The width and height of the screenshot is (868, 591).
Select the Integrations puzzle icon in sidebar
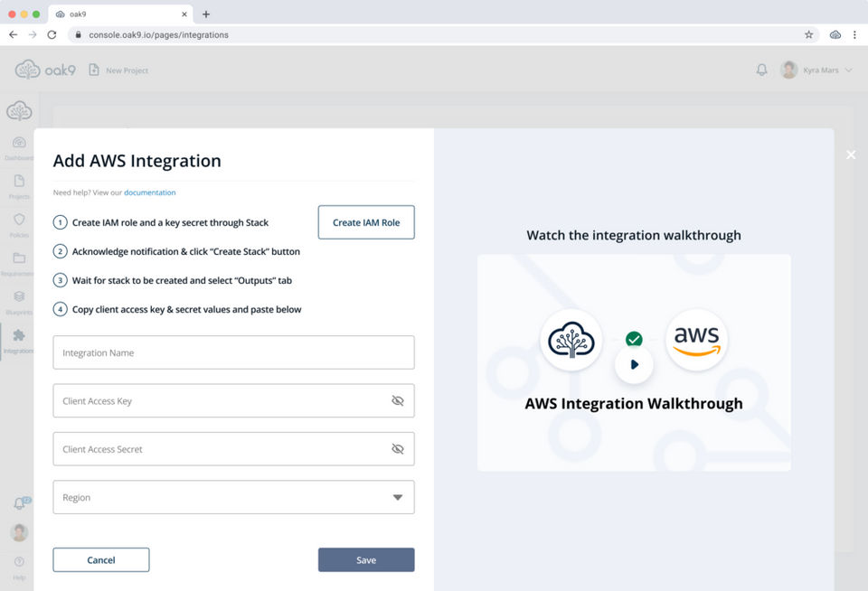19,334
